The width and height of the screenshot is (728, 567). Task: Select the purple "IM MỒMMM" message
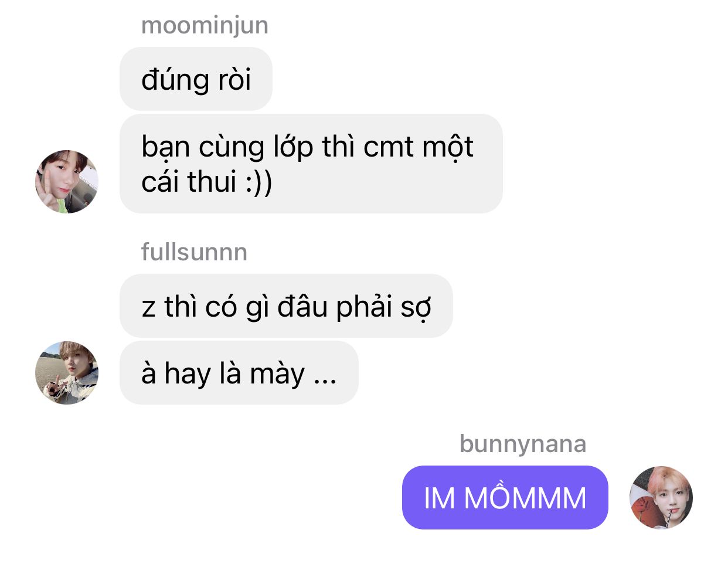coord(505,497)
